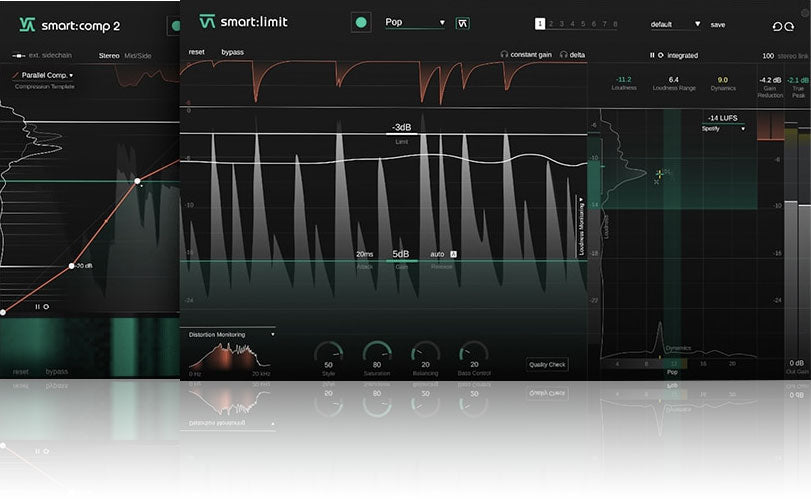Screen dimensions: 811x500
Task: Select state slot 1
Action: 539,24
